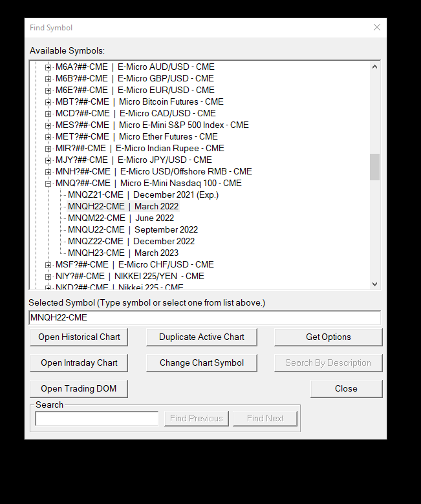Open Trading DOM button

click(79, 388)
